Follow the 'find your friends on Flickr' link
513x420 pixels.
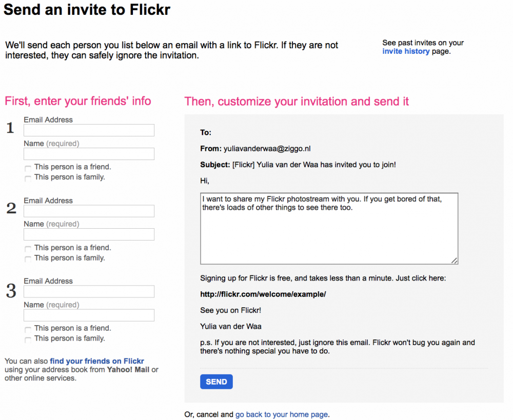click(x=97, y=361)
